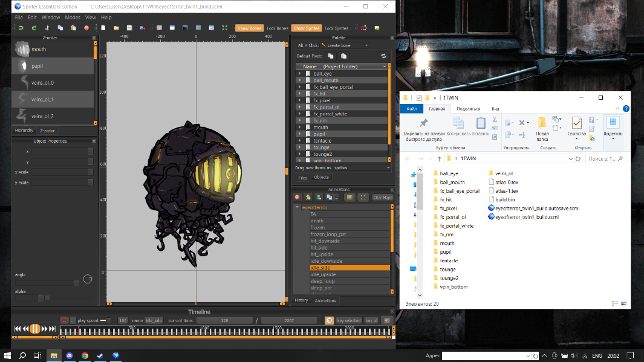Image resolution: width=644 pixels, height=362 pixels.
Task: Click the red delete icon in Animations panel
Action: click(298, 197)
